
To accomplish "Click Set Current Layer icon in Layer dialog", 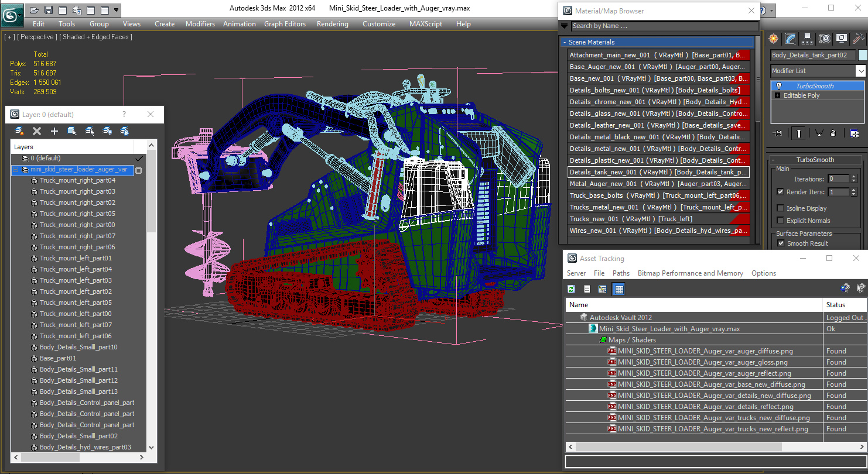I will tap(90, 131).
